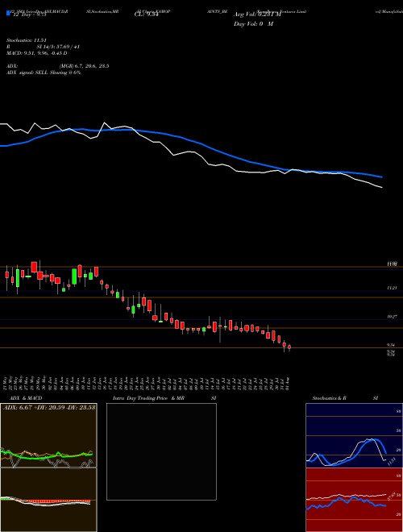Image resolution: width=403 pixels, height=532 pixels.
Task: Click the red RSI indicator panel
Action: tap(354, 500)
